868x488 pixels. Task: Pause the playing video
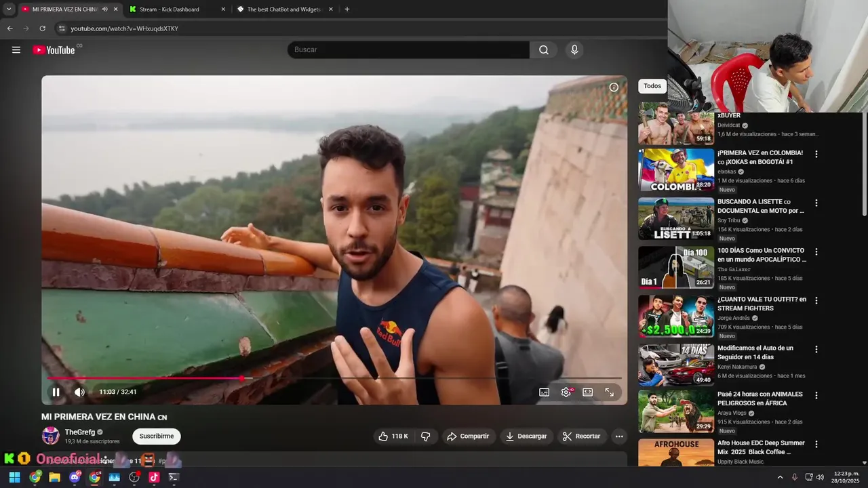tap(56, 392)
